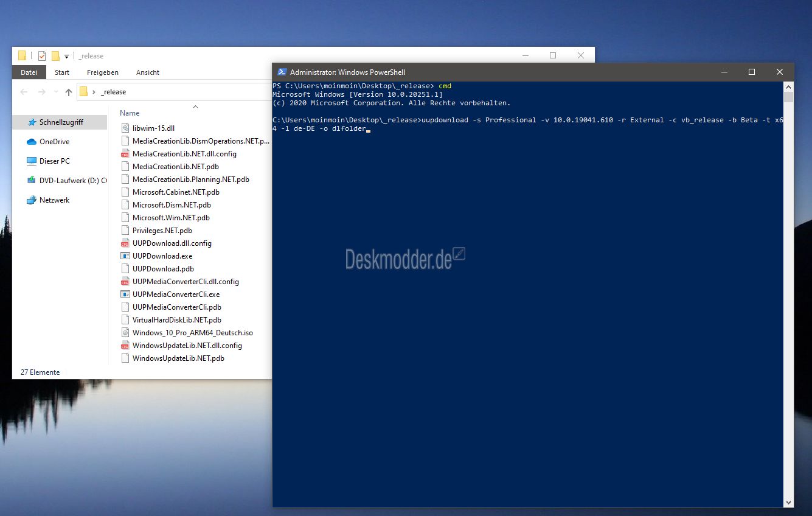Switch to the Ansicht ribbon tab
Image resolution: width=812 pixels, height=516 pixels.
[x=148, y=72]
